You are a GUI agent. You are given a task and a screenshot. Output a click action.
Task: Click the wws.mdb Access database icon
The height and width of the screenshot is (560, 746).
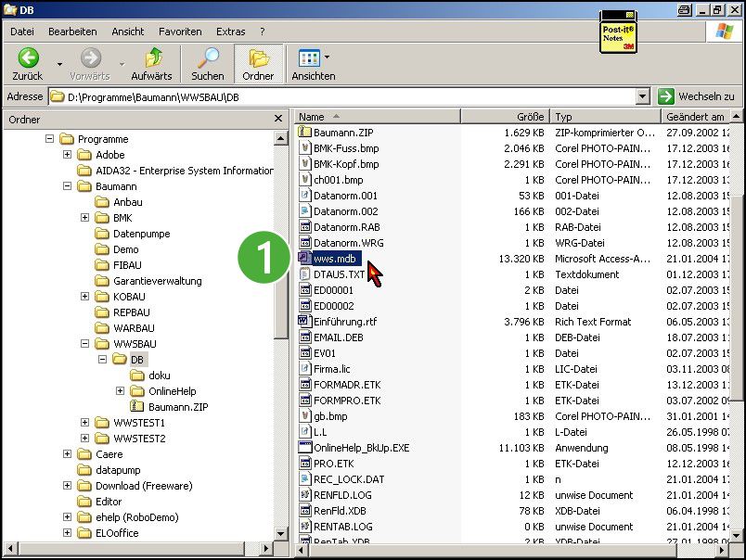(x=304, y=258)
